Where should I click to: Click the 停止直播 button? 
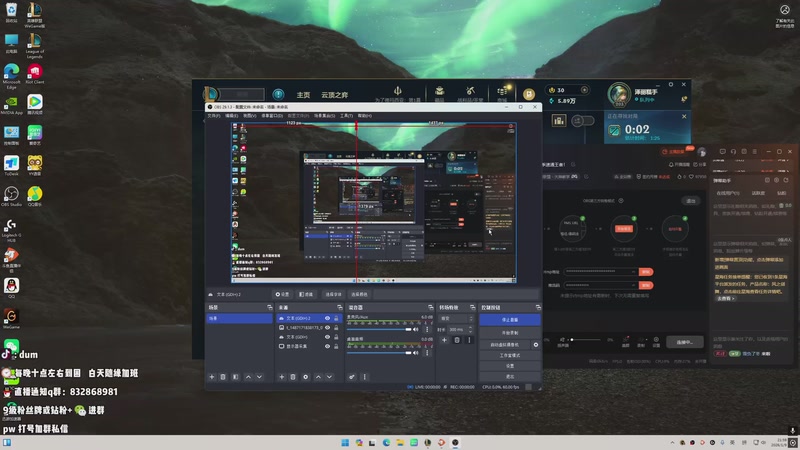tap(510, 320)
